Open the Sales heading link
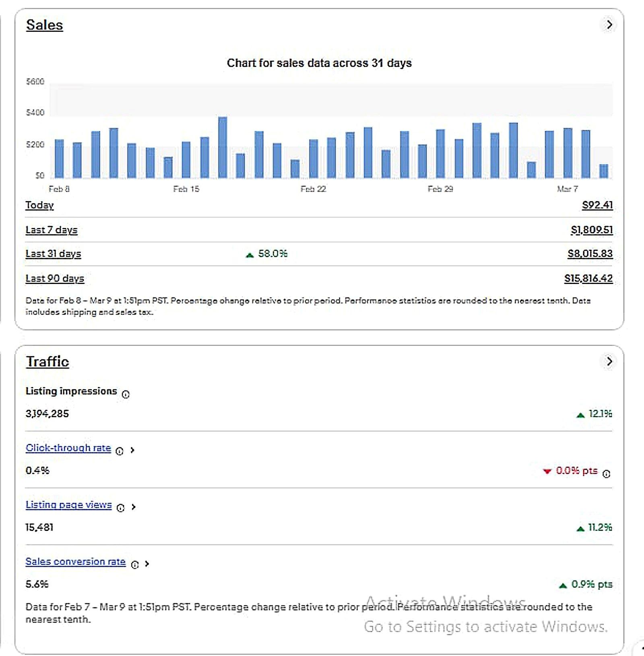Screen dimensions: 644x656 tap(45, 25)
